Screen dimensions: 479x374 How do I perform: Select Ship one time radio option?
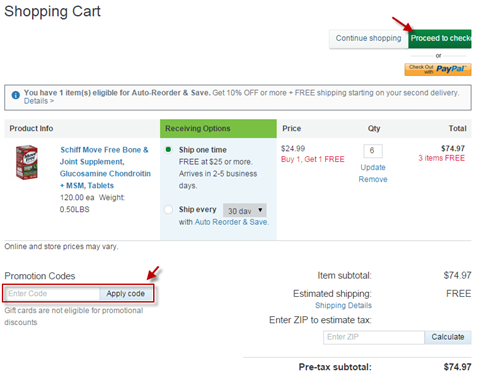(168, 149)
